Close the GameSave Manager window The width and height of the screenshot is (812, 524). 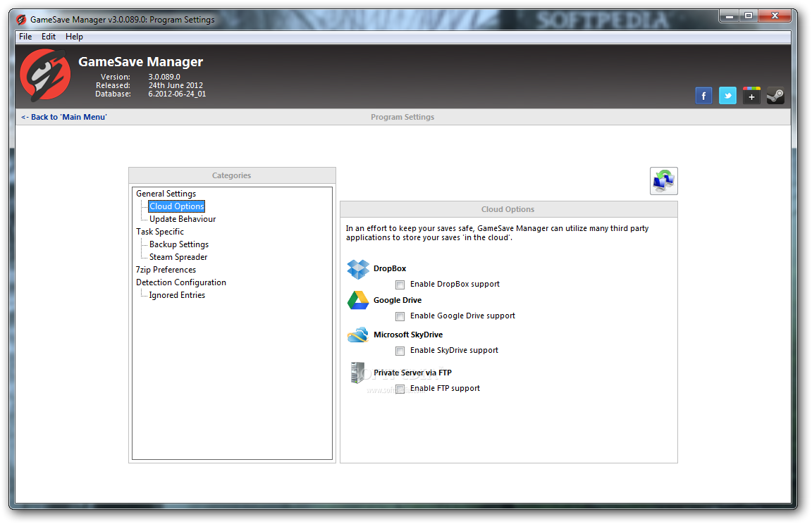(x=775, y=16)
